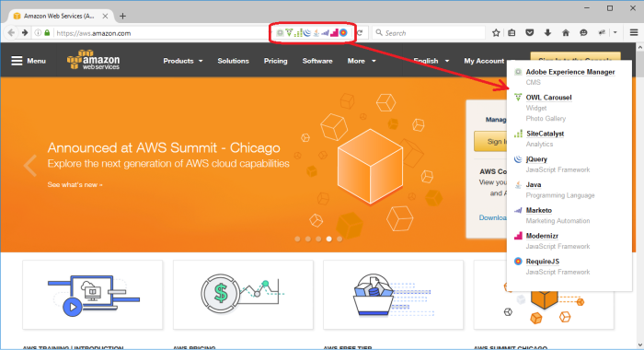The height and width of the screenshot is (350, 644).
Task: Select the Amazon Web Services tab
Action: pos(60,16)
